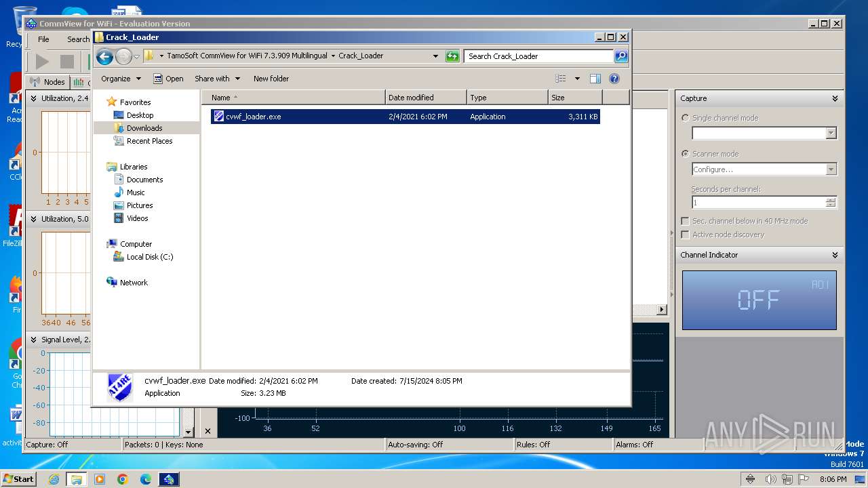Image resolution: width=868 pixels, height=488 pixels.
Task: Click the cvwf_loader.exe file icon
Action: pyautogui.click(x=218, y=117)
